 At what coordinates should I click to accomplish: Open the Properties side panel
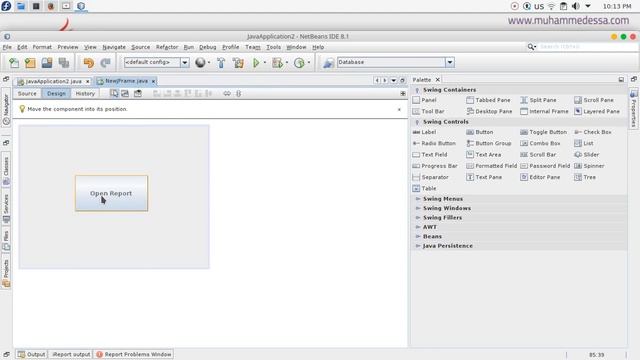coord(633,109)
